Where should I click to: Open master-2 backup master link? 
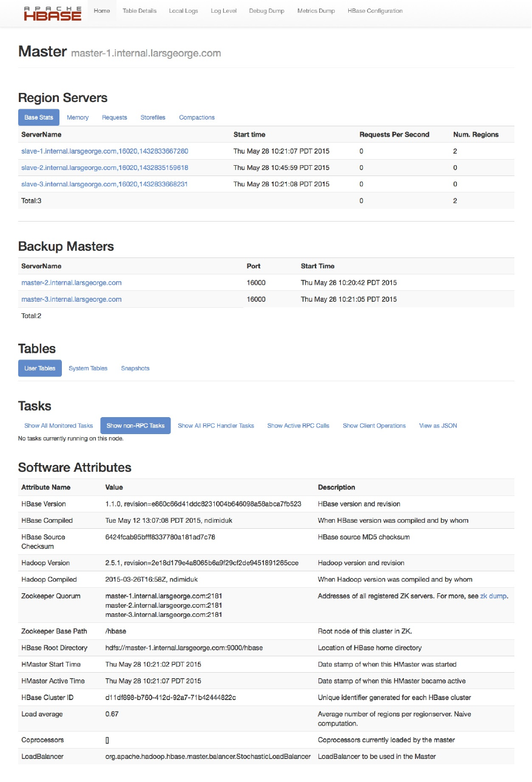pyautogui.click(x=72, y=283)
